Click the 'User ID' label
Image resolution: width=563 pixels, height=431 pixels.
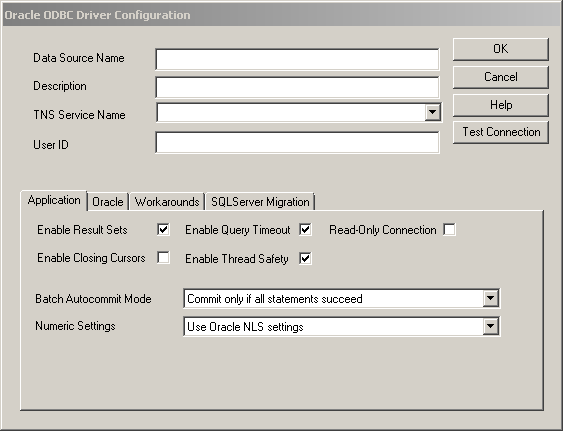[51, 145]
